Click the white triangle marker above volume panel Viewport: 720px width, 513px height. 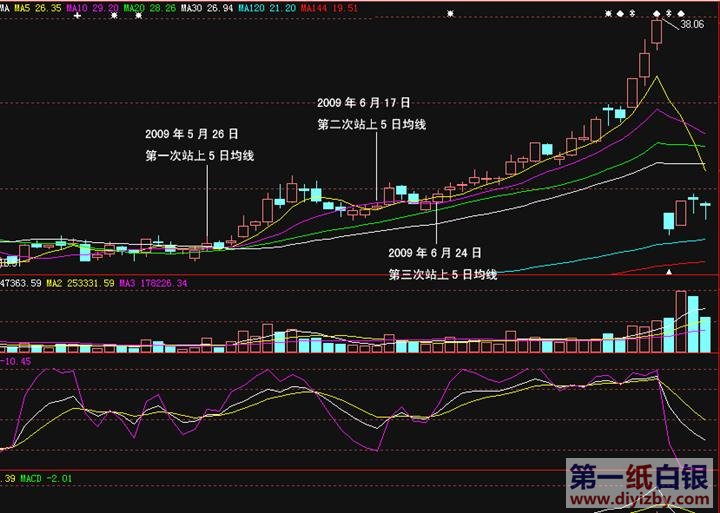click(x=670, y=271)
